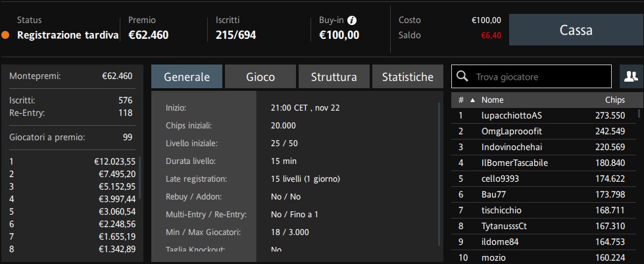
Task: Select the Generale tab
Action: point(187,77)
